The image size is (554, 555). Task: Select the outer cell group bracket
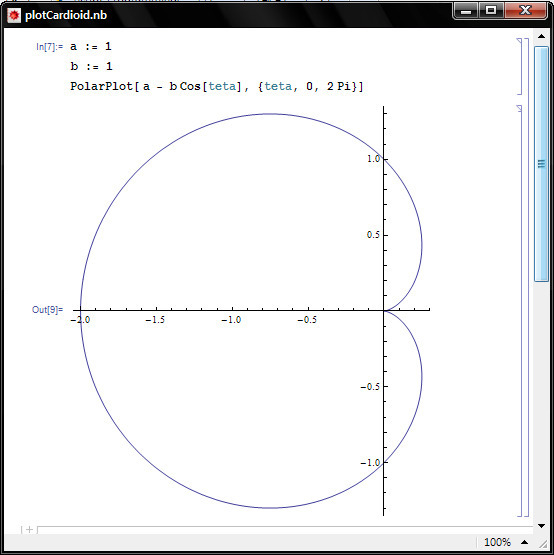pyautogui.click(x=526, y=277)
